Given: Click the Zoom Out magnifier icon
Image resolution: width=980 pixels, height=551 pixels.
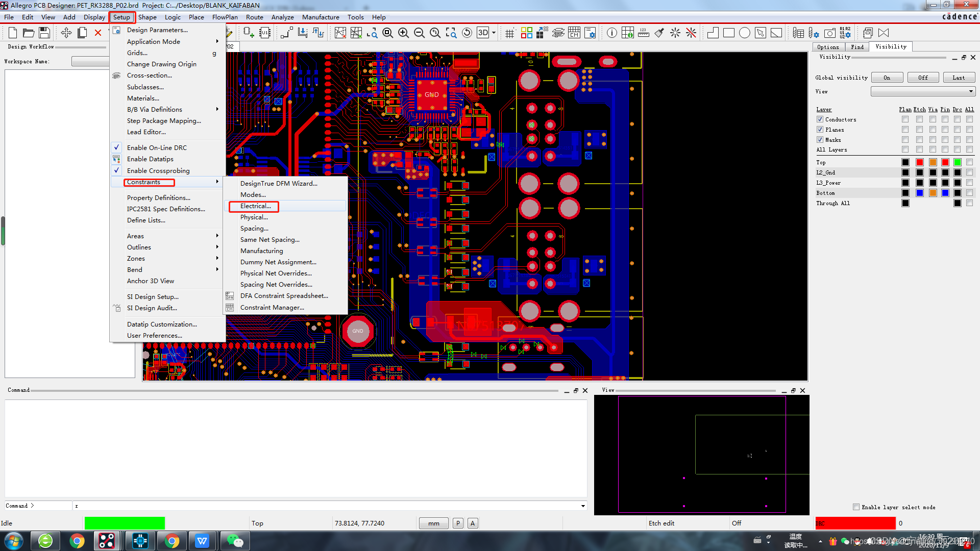Looking at the screenshot, I should coord(419,33).
